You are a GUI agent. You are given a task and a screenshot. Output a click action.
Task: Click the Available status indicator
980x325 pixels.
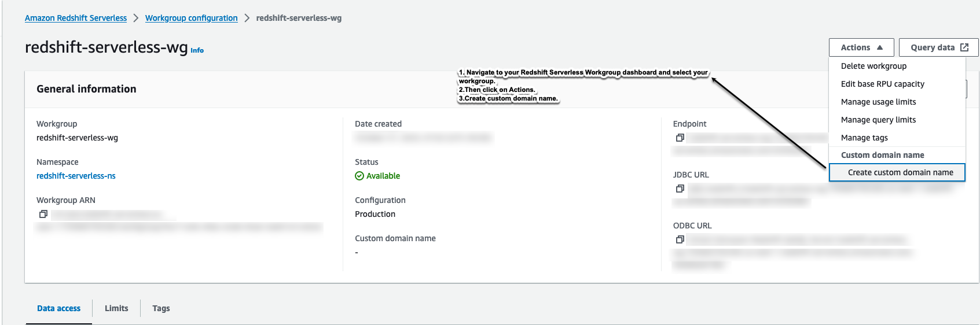pos(377,176)
